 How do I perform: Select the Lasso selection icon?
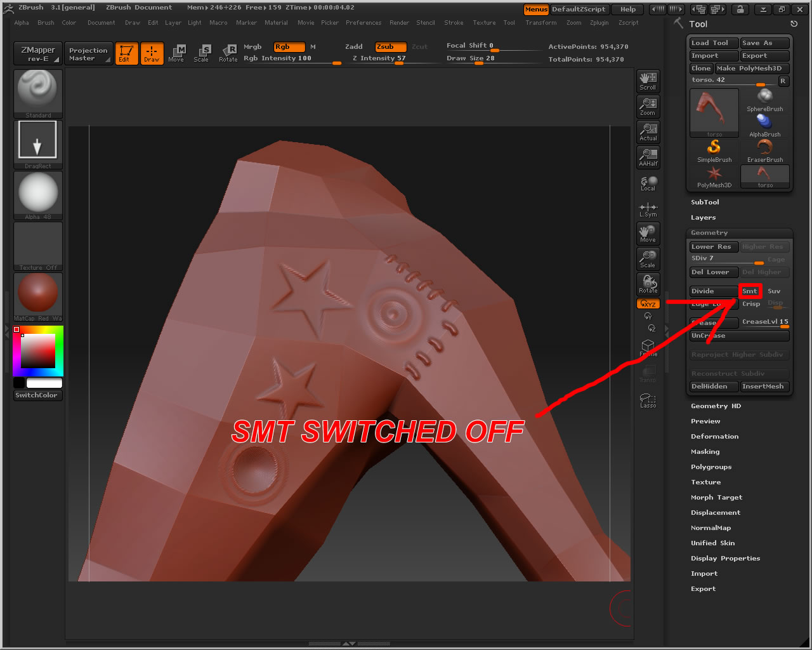pyautogui.click(x=648, y=401)
